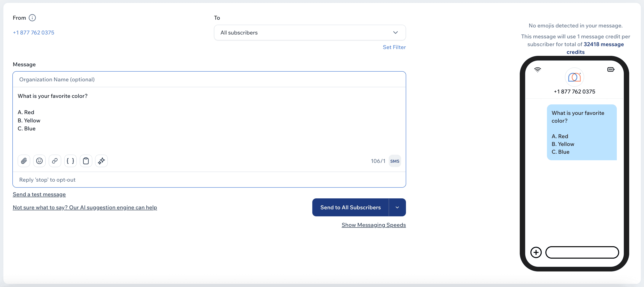Open saved templates via the clipboard icon

[x=86, y=161]
